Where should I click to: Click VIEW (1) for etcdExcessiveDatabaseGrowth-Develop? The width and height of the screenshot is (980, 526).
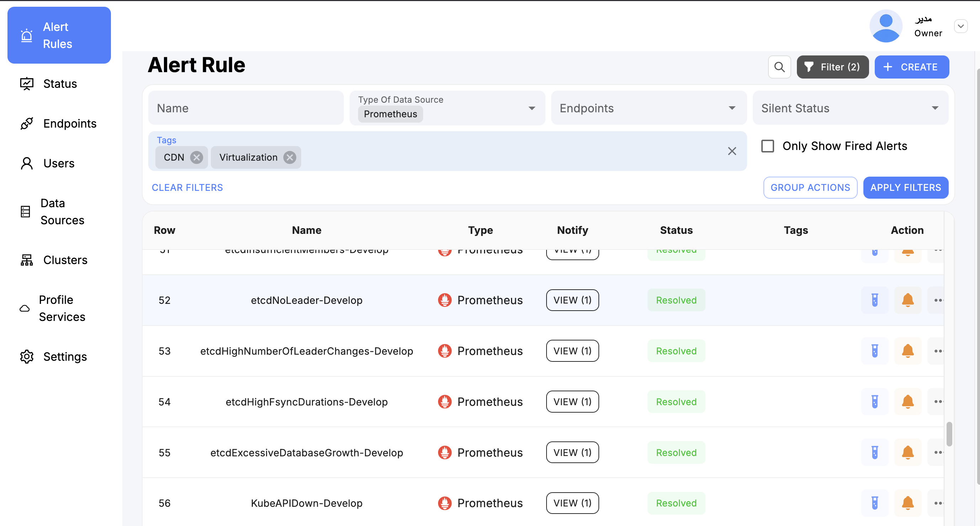572,452
